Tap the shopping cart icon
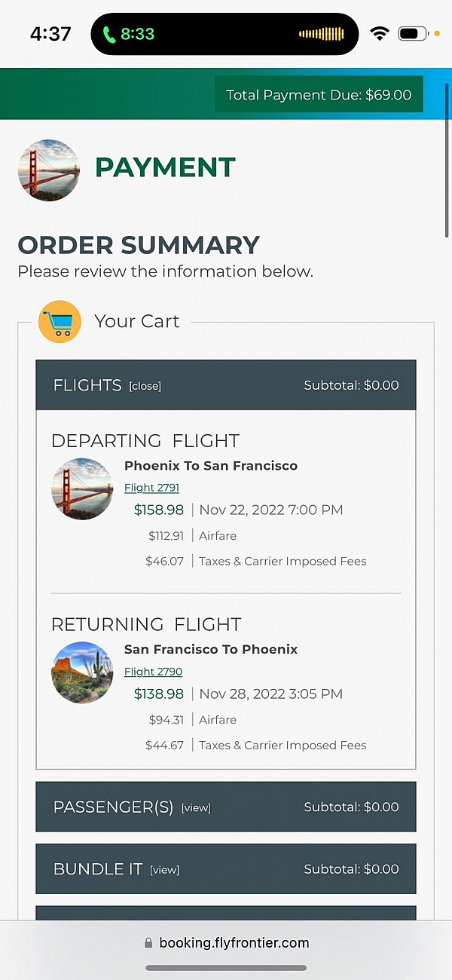 (60, 322)
